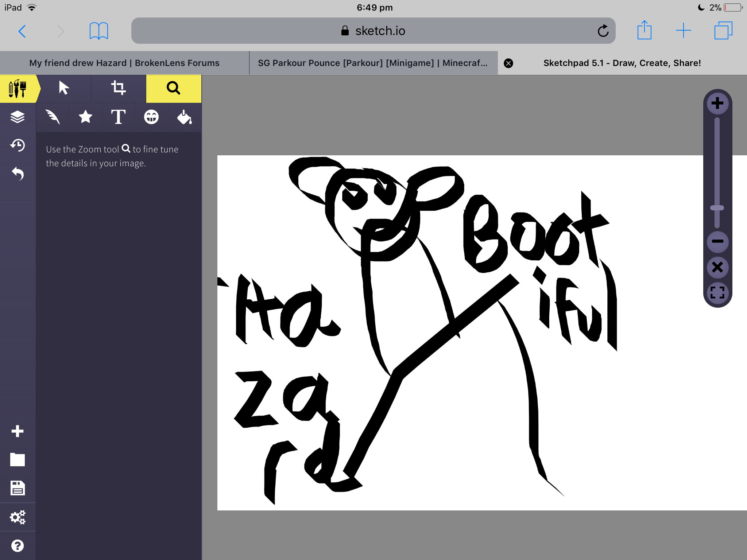The width and height of the screenshot is (747, 560).
Task: Open the gears Settings panel
Action: 18,517
